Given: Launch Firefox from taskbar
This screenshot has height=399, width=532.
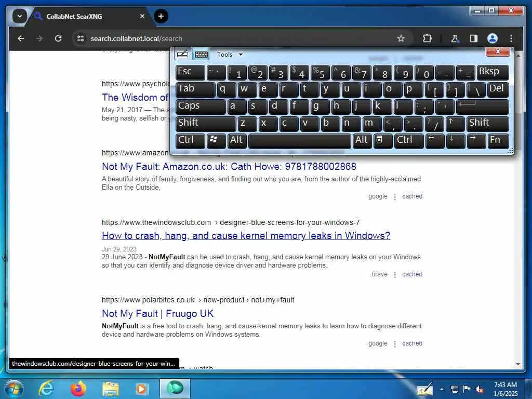Looking at the screenshot, I should pyautogui.click(x=78, y=389).
